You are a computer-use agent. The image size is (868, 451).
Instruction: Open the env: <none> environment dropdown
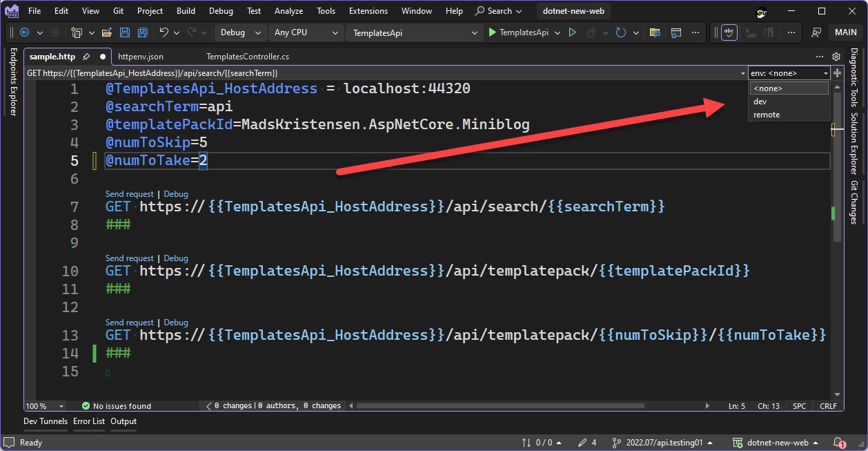coord(789,73)
